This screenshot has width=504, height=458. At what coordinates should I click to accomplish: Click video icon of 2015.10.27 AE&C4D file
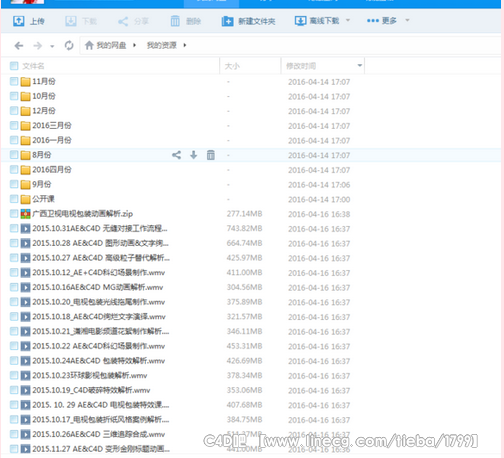tap(25, 258)
